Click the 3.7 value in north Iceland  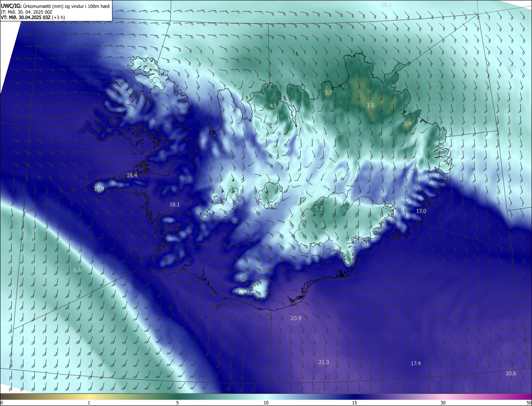coord(328,93)
